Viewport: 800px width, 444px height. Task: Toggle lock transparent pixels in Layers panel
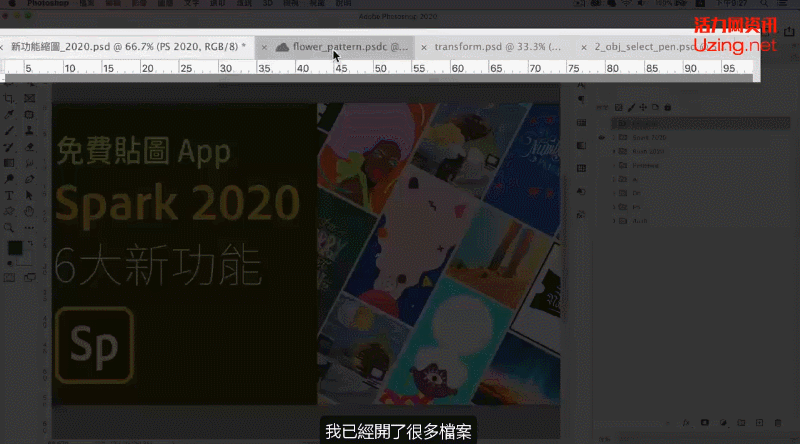click(x=619, y=108)
